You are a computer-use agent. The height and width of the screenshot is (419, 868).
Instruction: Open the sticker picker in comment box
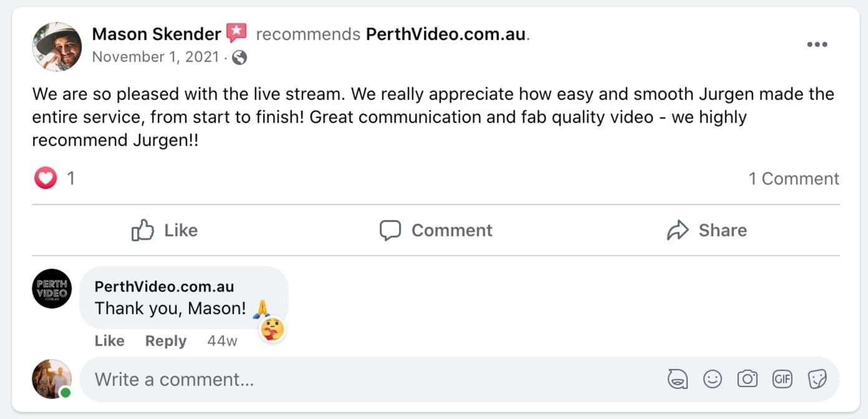point(817,378)
